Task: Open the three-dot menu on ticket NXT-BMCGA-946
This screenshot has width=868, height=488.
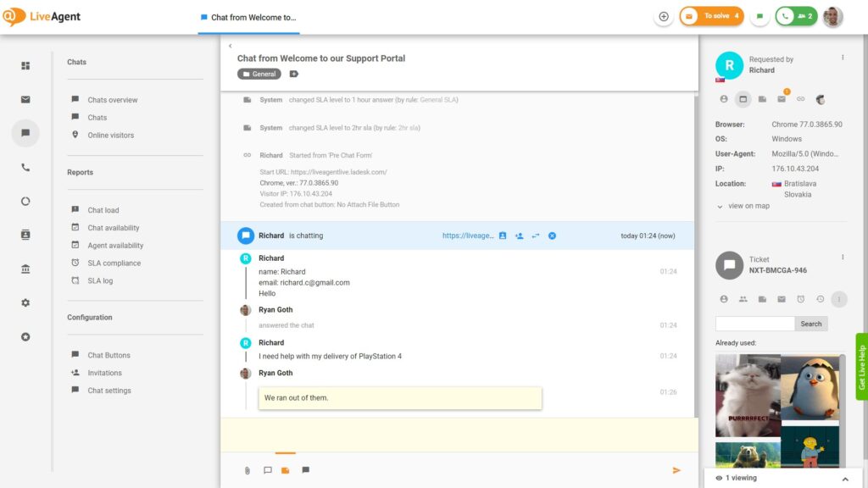Action: 843,257
